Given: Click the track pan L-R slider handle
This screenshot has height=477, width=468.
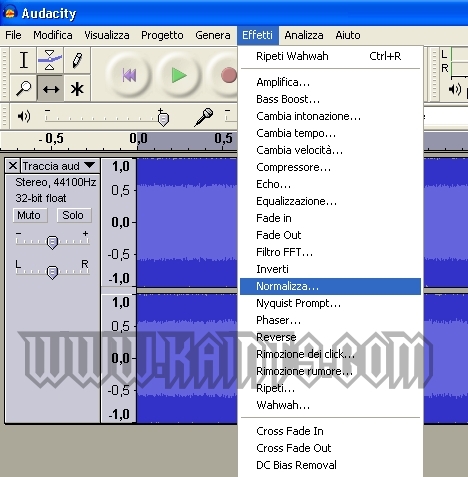Looking at the screenshot, I should pos(52,272).
